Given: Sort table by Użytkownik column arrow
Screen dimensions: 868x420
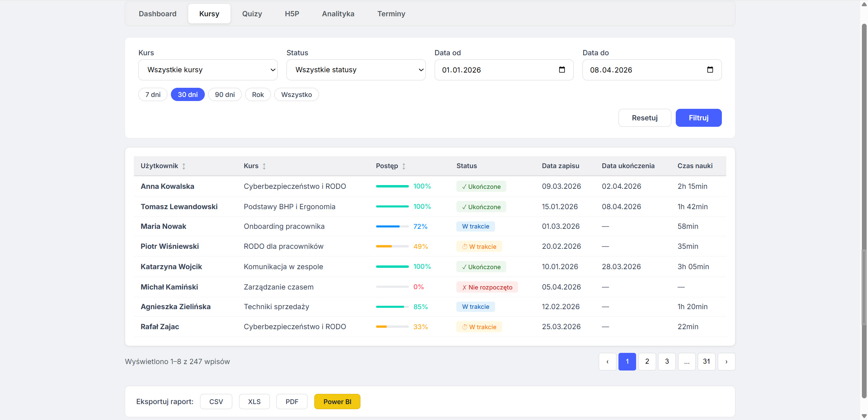Looking at the screenshot, I should pos(184,166).
